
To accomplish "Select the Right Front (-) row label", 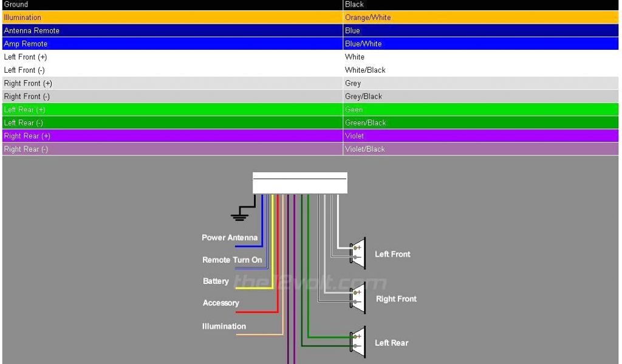I will (27, 96).
